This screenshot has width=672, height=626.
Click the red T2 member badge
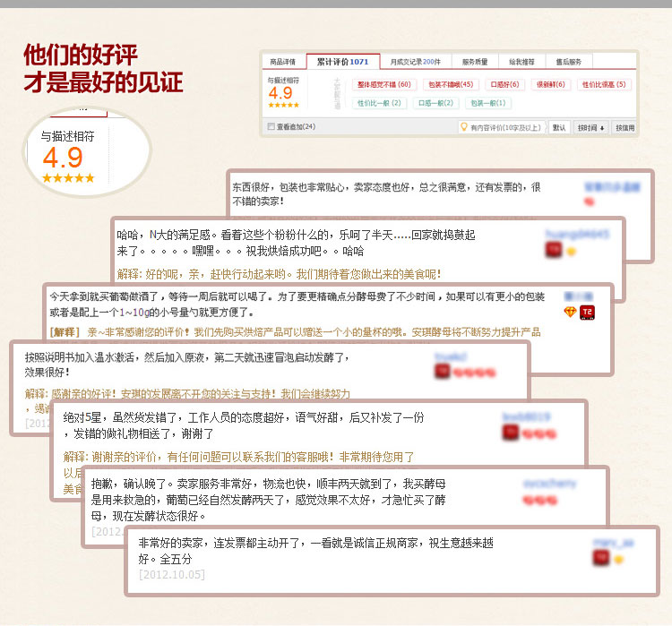click(x=588, y=312)
